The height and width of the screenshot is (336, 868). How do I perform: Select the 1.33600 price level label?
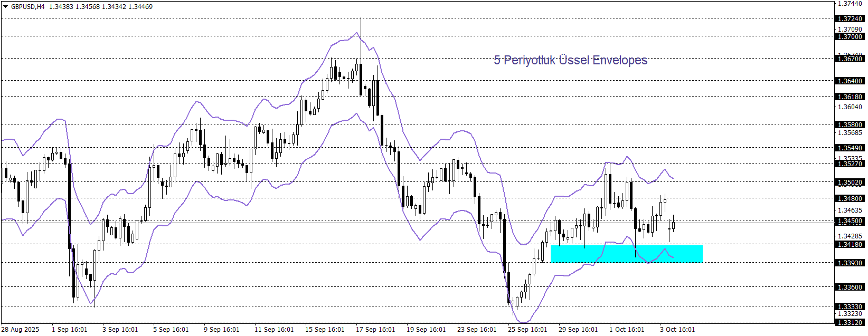click(850, 287)
